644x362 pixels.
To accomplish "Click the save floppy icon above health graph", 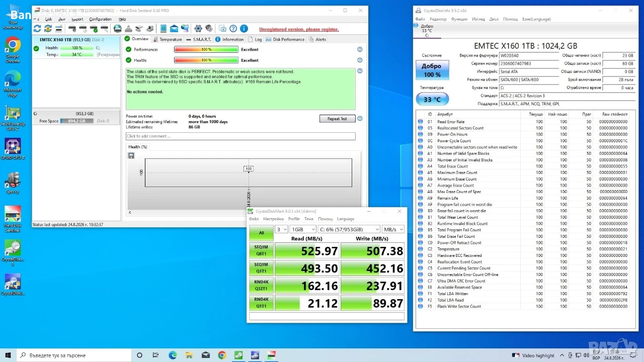I will pos(131,155).
